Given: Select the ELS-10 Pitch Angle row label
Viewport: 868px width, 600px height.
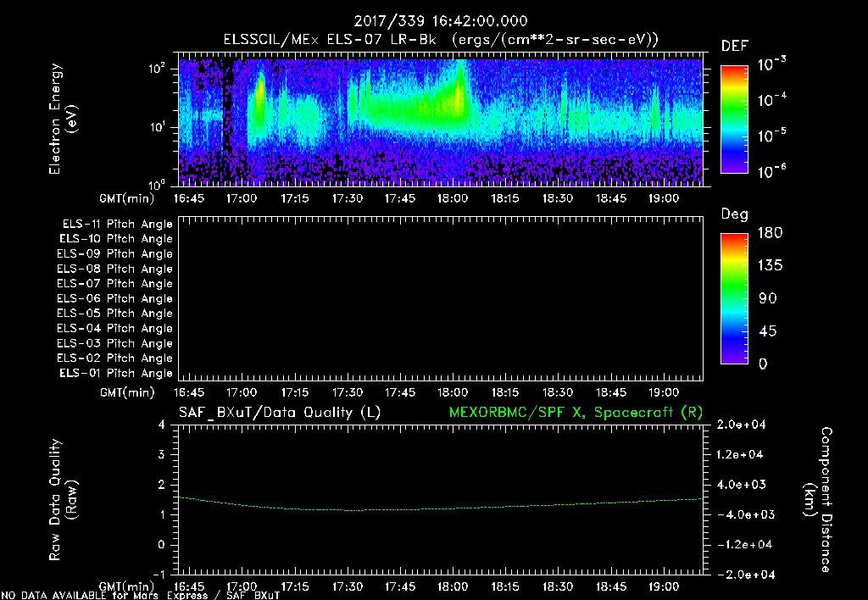Looking at the screenshot, I should pyautogui.click(x=115, y=239).
